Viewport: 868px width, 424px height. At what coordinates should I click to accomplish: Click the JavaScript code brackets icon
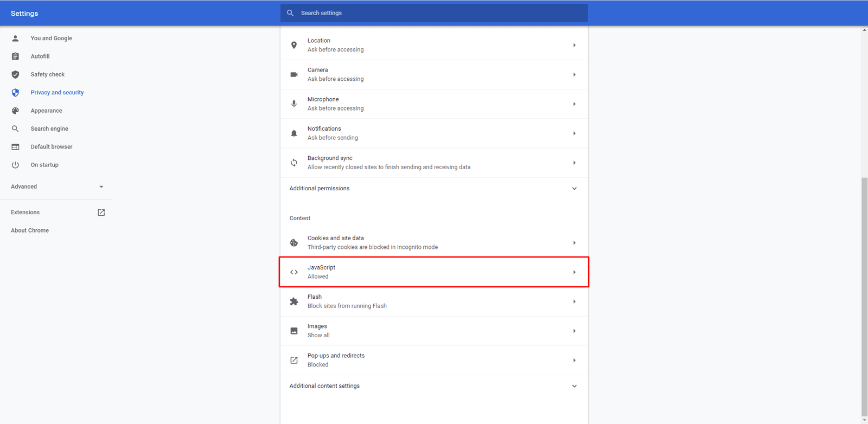293,272
